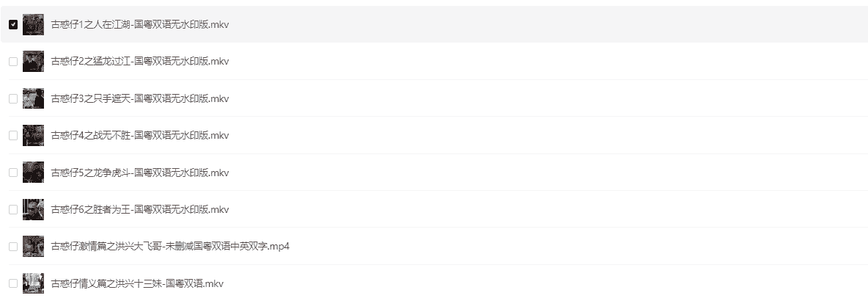Select the 洪兴十三妹 file checkbox
The image size is (868, 301).
[13, 283]
